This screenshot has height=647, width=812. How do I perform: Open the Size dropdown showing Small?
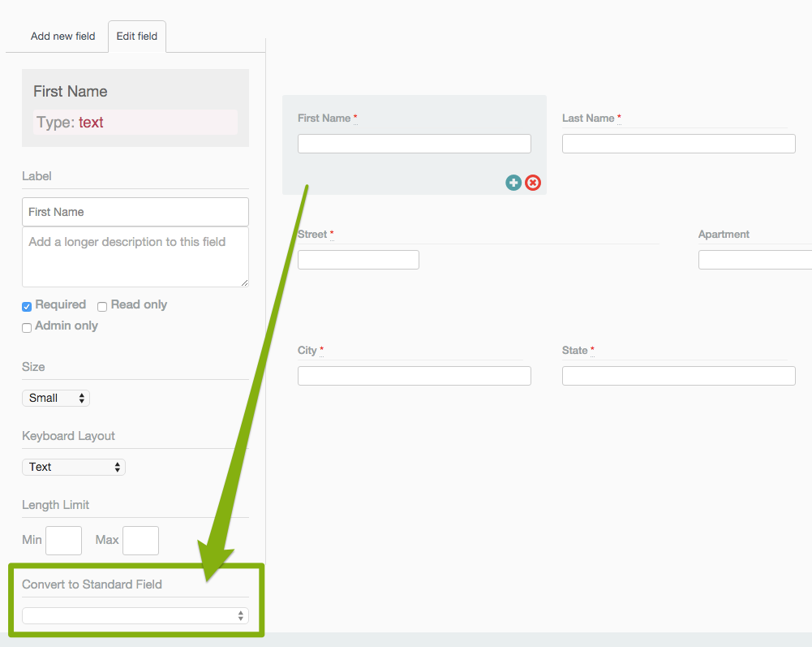pyautogui.click(x=56, y=398)
